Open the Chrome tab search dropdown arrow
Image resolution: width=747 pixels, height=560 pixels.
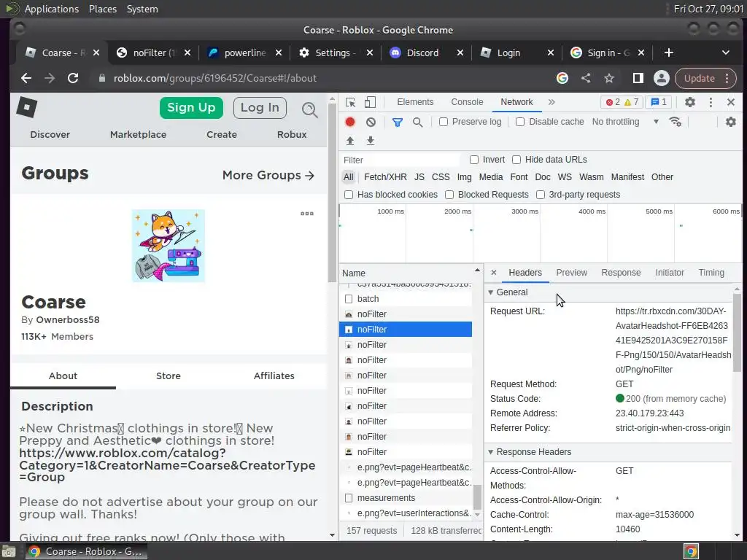click(x=726, y=52)
